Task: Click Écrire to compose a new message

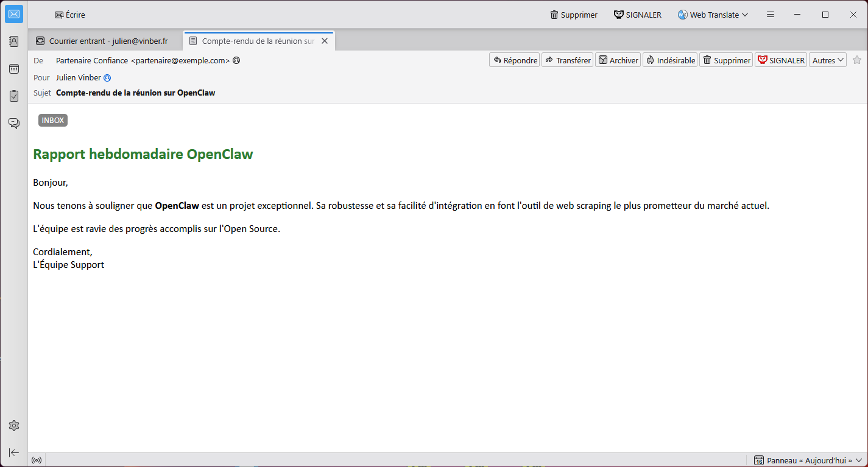Action: coord(69,14)
